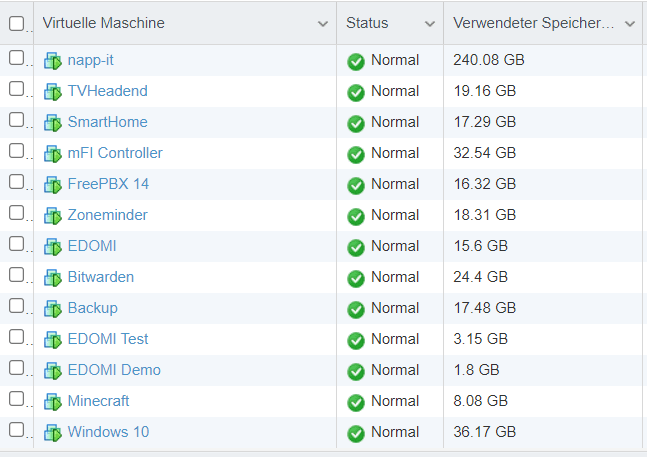This screenshot has width=647, height=457.
Task: Click the VM icon beside FreePBX 14
Action: [x=53, y=185]
